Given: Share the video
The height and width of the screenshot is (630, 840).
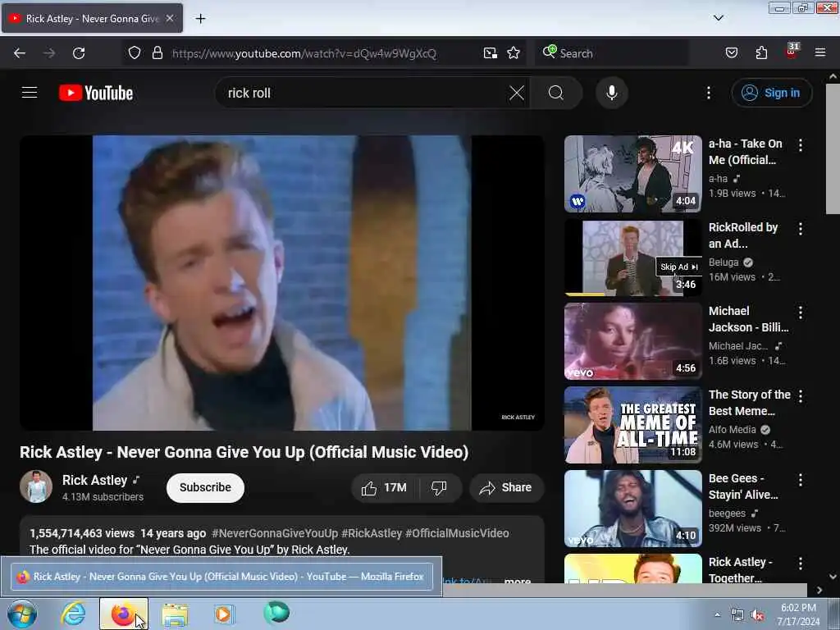Looking at the screenshot, I should pyautogui.click(x=506, y=487).
